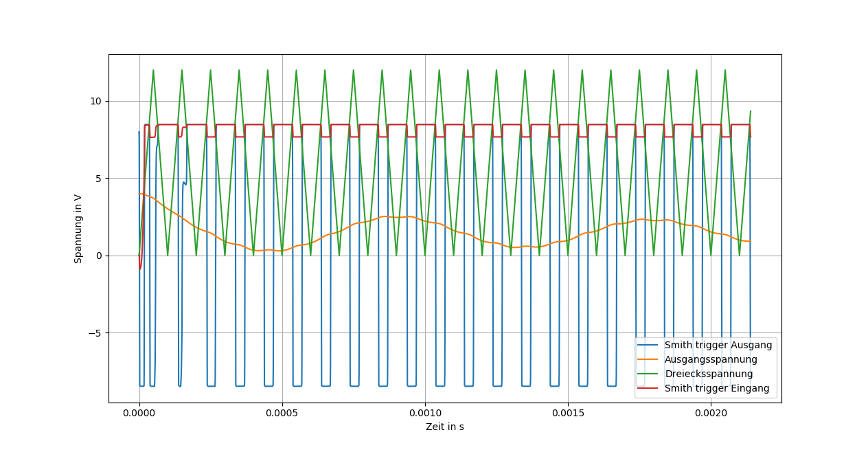Click the y-axis tick label 10

[95, 101]
